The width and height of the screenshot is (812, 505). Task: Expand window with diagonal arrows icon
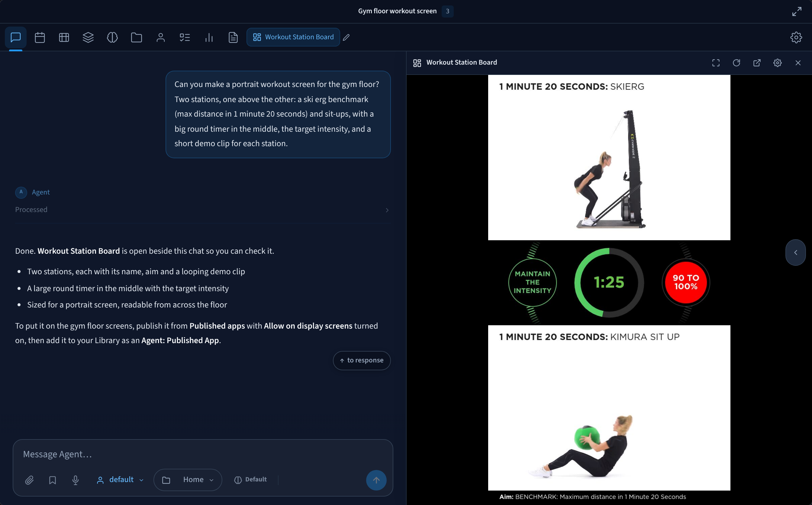pos(797,11)
